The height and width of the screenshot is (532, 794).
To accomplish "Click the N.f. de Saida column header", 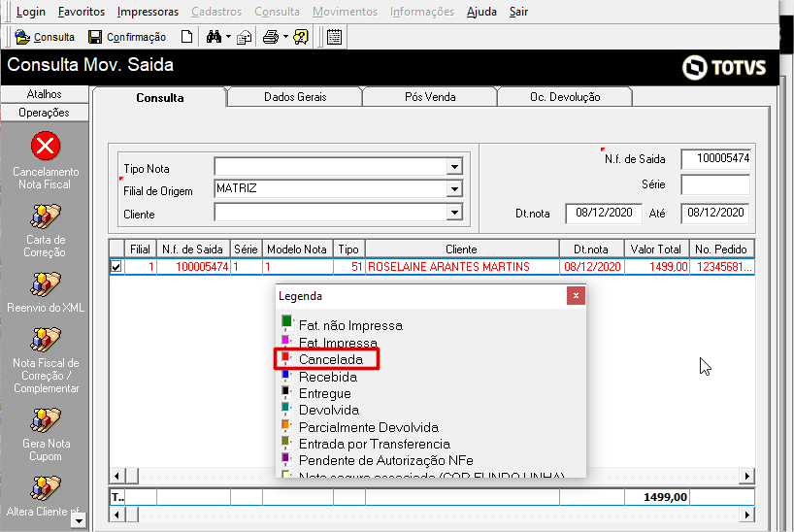I will click(193, 249).
